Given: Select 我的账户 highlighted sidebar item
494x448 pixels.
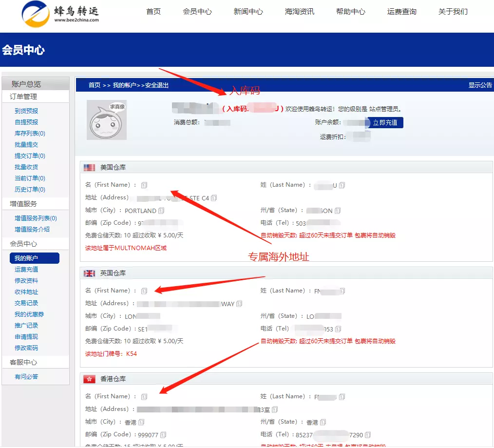Looking at the screenshot, I should point(34,258).
